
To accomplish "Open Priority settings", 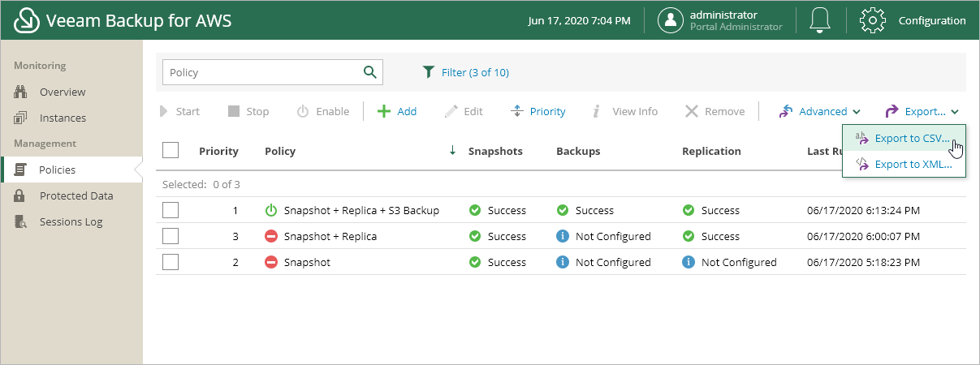I will [537, 111].
